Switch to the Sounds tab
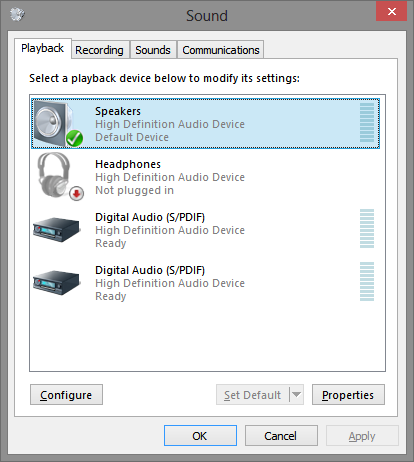Viewport: 414px width, 462px height. click(153, 50)
